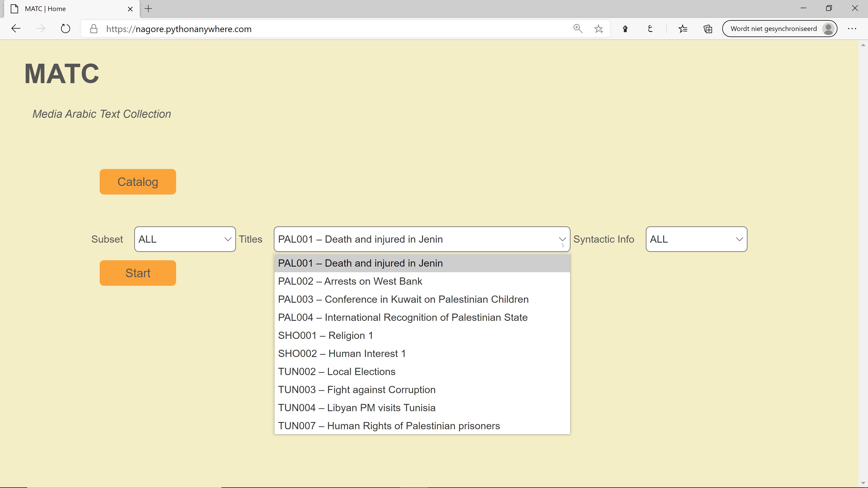
Task: Close the MATC | Home tab
Action: 130,9
